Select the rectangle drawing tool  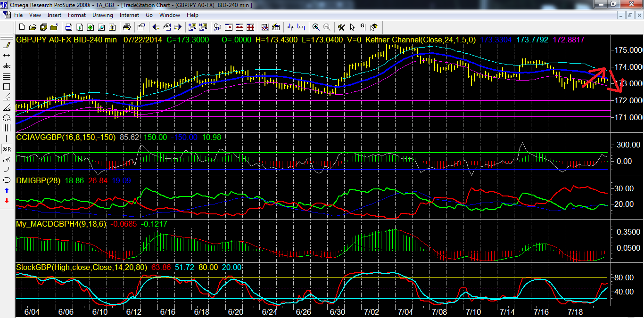click(x=7, y=87)
